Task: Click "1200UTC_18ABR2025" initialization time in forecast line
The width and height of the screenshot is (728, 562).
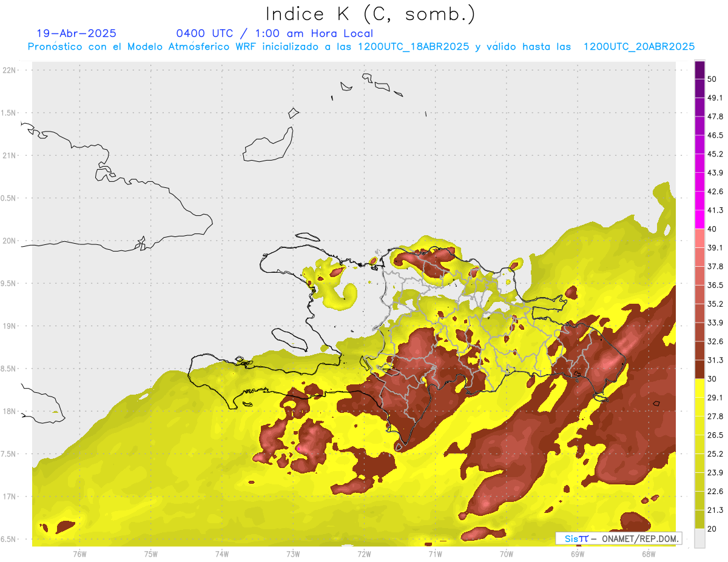Action: (413, 47)
